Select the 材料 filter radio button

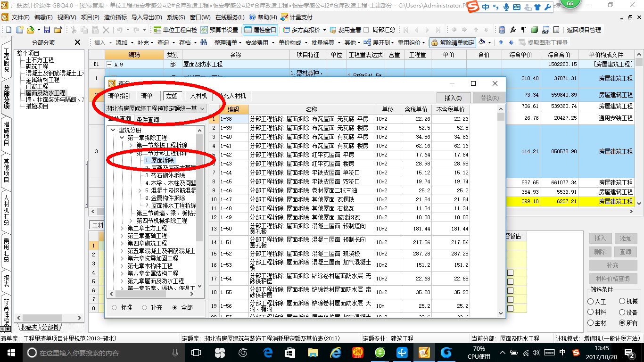(x=591, y=313)
